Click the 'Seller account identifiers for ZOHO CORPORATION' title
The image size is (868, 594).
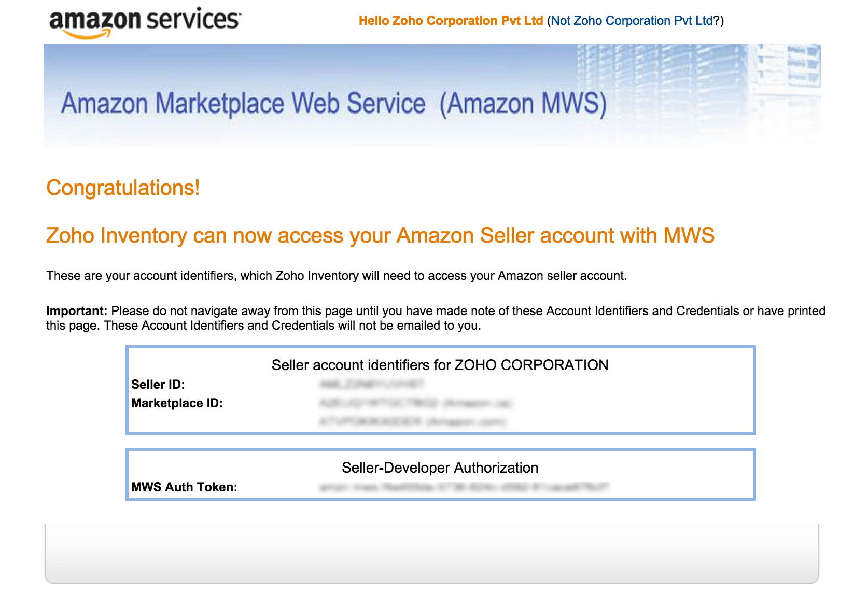pos(440,365)
